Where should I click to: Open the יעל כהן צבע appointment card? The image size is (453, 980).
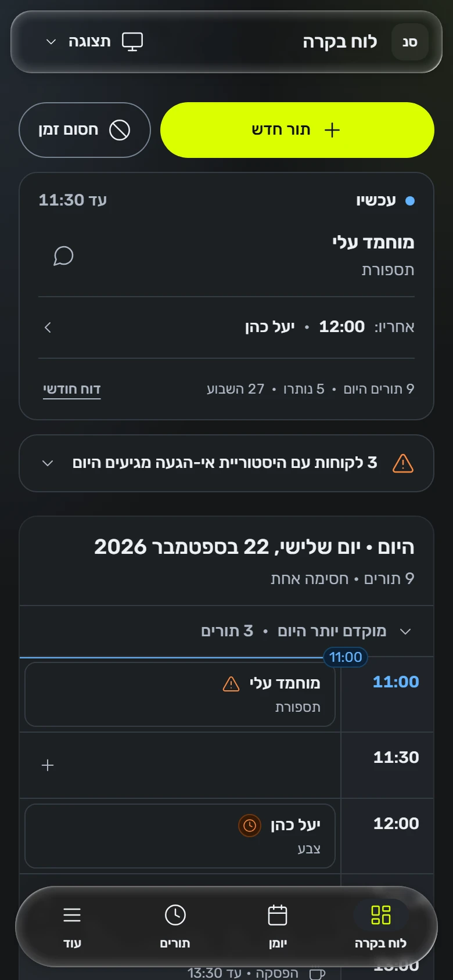pyautogui.click(x=180, y=836)
